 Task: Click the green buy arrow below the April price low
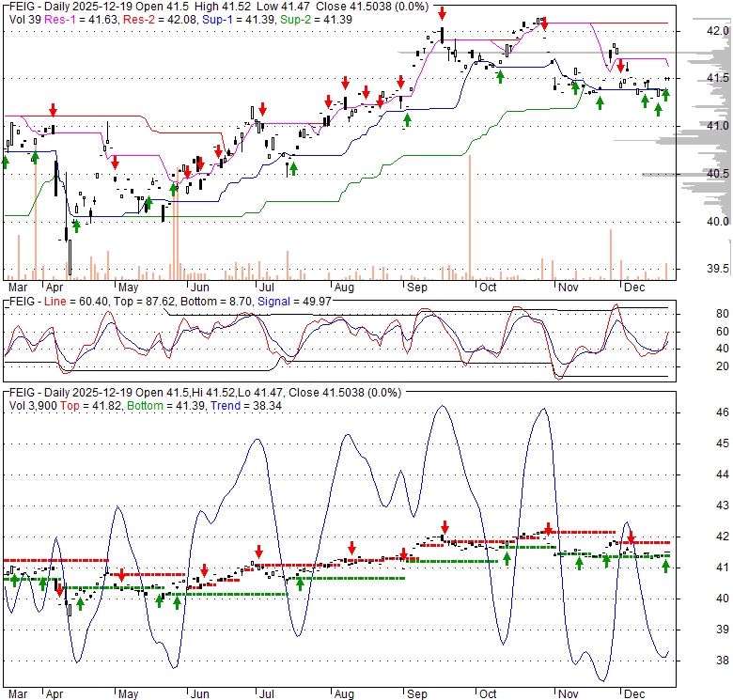75,226
